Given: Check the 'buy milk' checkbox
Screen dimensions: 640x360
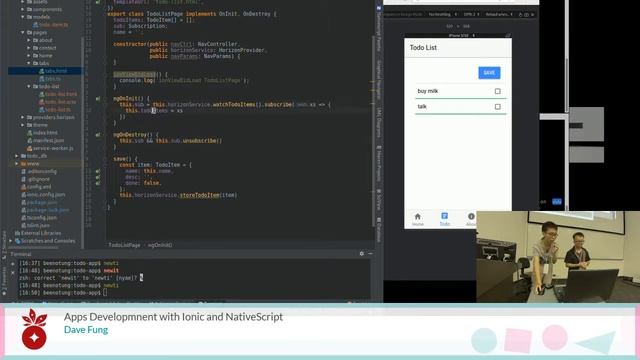Looking at the screenshot, I should coord(498,91).
